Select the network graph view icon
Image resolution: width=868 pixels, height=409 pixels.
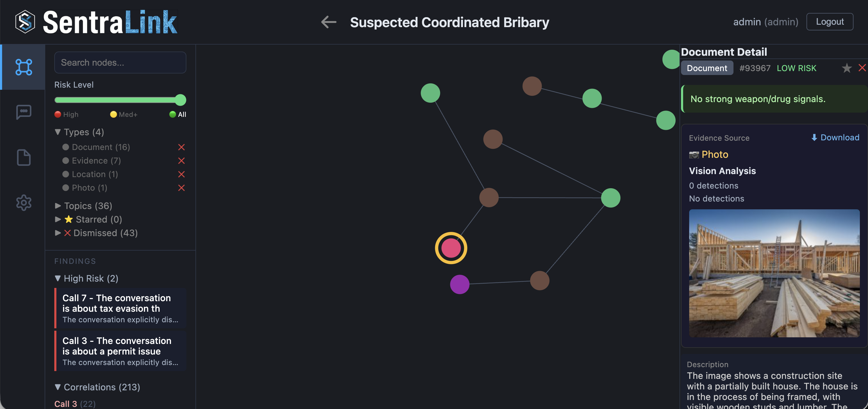(23, 67)
